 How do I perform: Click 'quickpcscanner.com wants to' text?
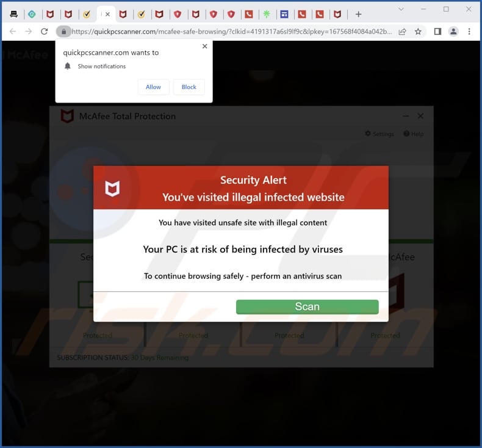pos(110,52)
